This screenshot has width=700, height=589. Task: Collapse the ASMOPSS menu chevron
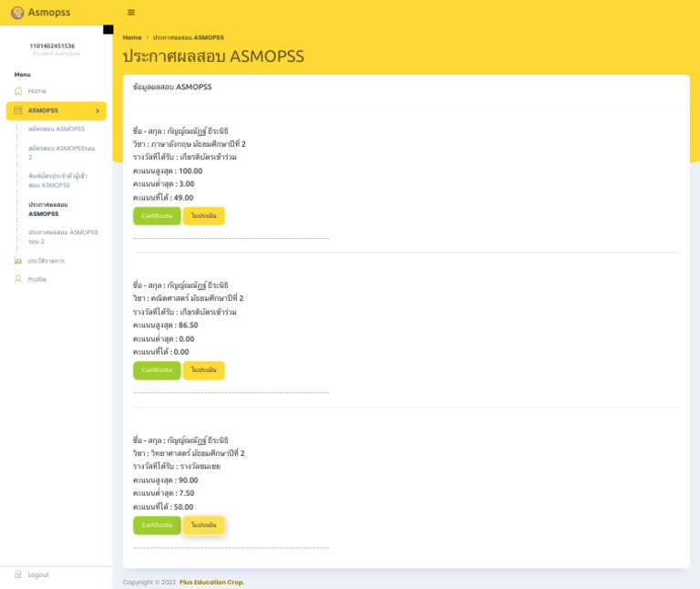click(x=98, y=110)
